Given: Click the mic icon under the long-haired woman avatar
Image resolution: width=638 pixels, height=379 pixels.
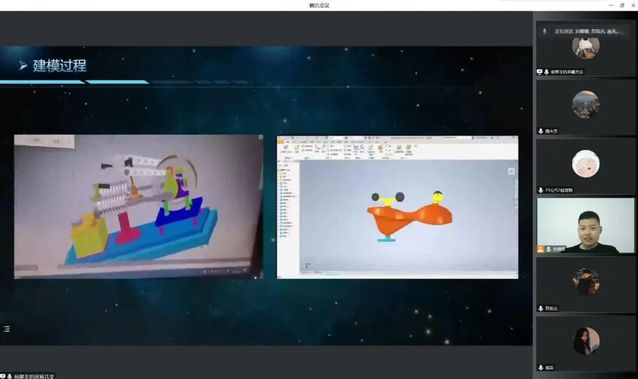Looking at the screenshot, I should pyautogui.click(x=541, y=367).
